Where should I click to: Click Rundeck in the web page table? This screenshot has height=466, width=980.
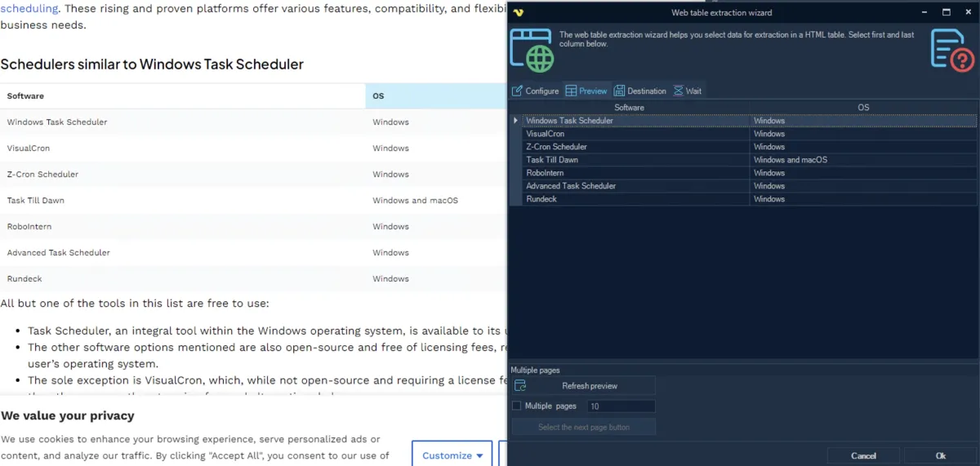pyautogui.click(x=23, y=279)
